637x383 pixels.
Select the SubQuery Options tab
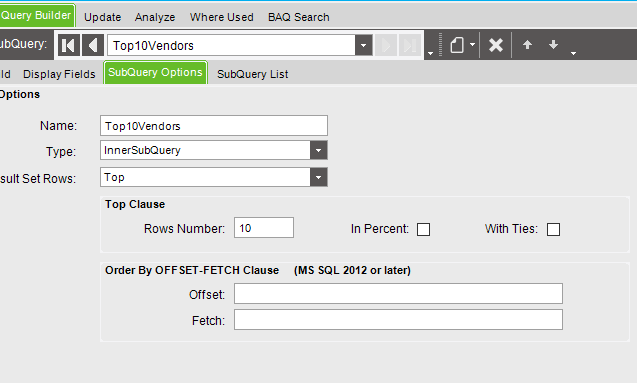pos(155,72)
